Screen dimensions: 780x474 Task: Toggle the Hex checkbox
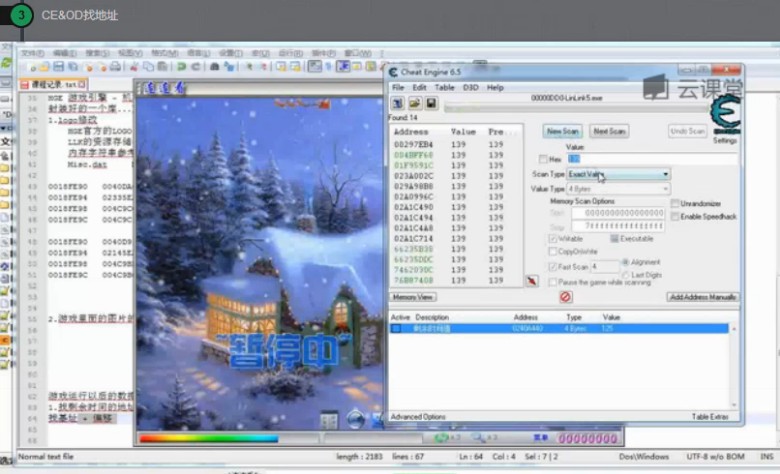click(543, 159)
